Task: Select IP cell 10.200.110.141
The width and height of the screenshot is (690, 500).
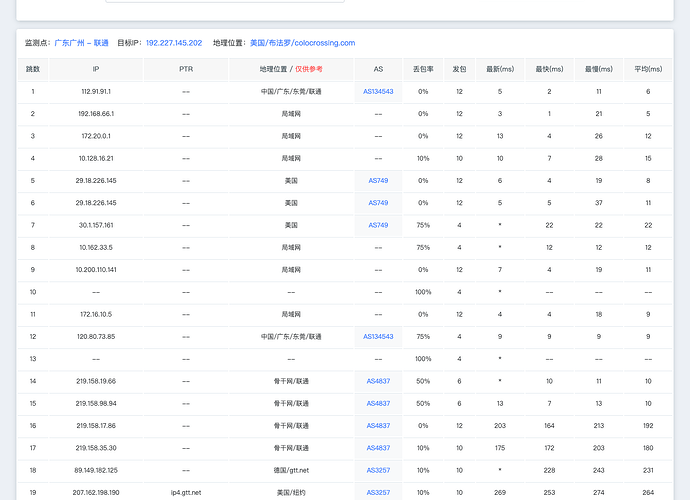Action: pyautogui.click(x=96, y=269)
